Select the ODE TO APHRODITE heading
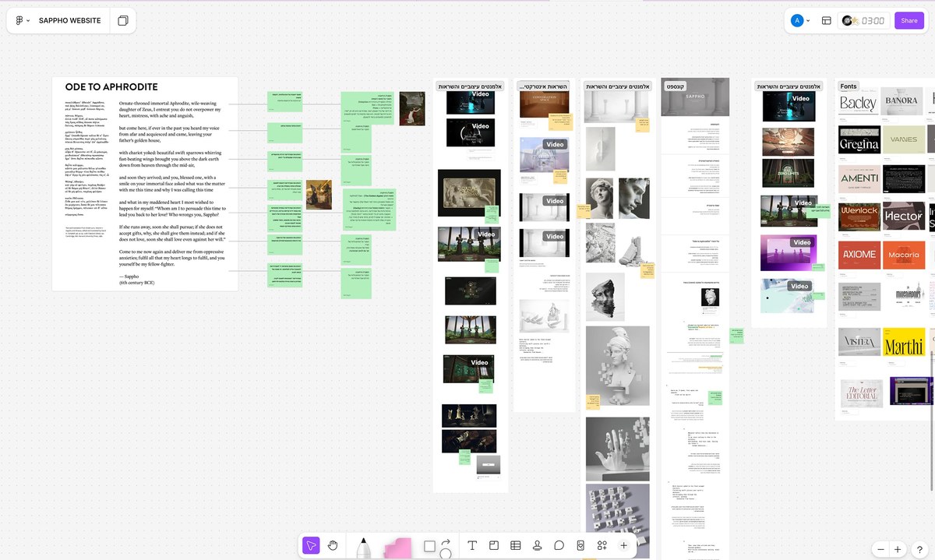The height and width of the screenshot is (560, 935). pyautogui.click(x=111, y=87)
